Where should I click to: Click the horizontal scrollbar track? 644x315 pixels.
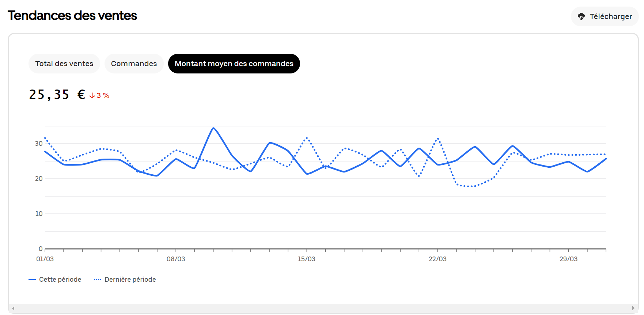(323, 308)
